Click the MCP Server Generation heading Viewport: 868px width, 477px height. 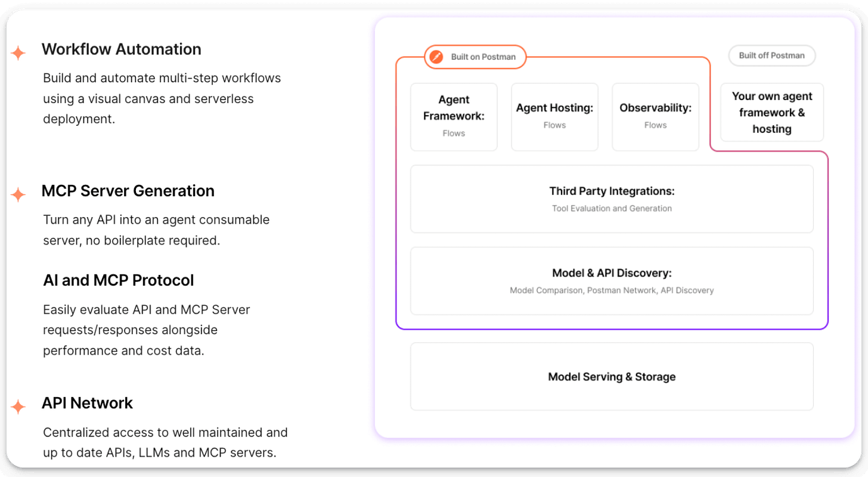tap(128, 191)
